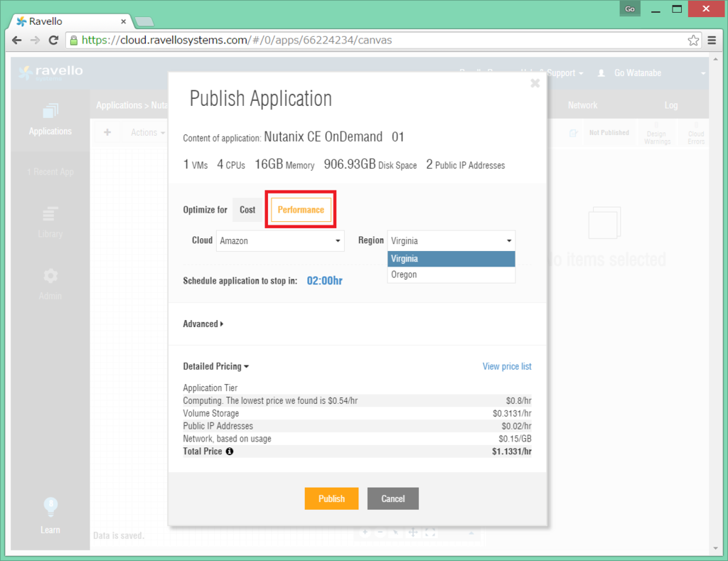Go back in browser history
This screenshot has height=561, width=728.
coord(17,41)
